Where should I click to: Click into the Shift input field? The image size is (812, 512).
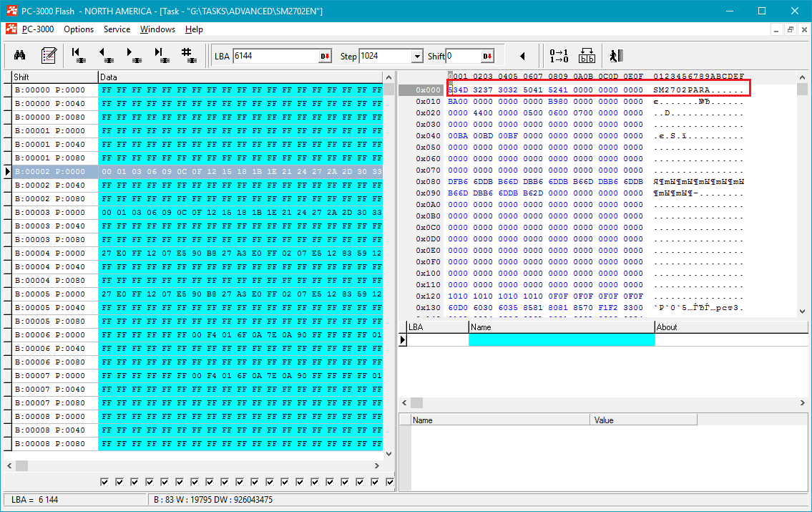pos(464,56)
